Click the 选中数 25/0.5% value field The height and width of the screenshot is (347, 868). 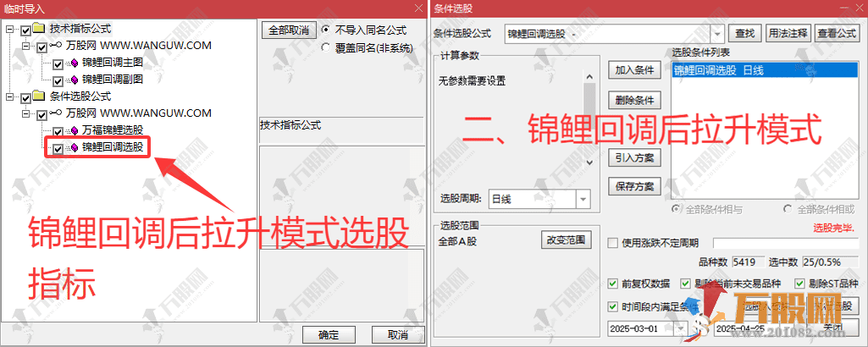coord(830,262)
